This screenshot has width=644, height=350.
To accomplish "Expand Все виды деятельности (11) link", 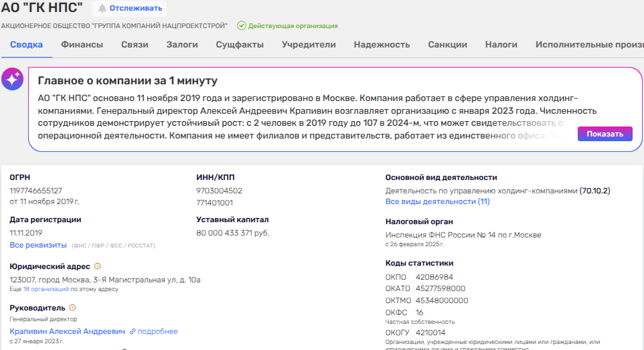I will click(x=437, y=201).
